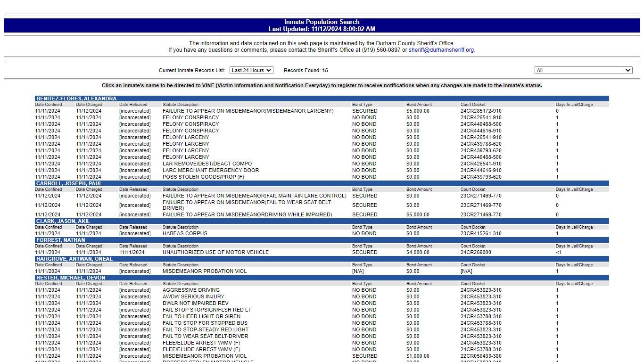
Task: Select HABEAS CORPUS statute description
Action: 185,234
